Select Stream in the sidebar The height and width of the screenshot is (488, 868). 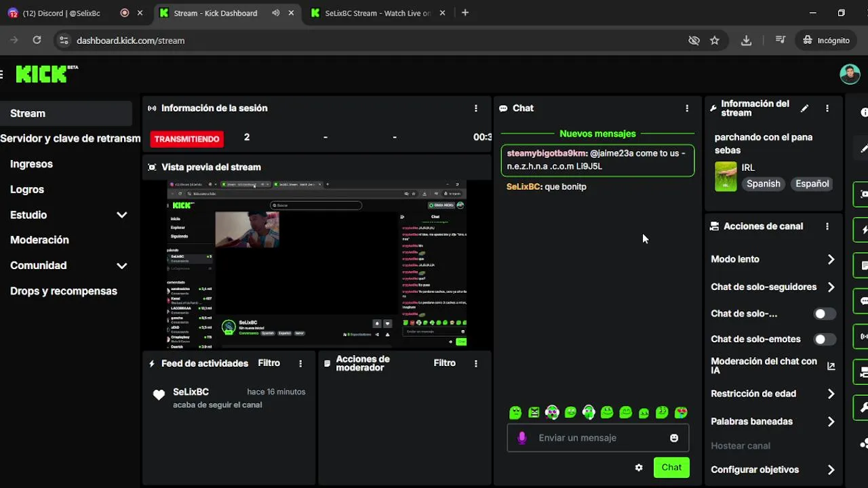(66, 114)
